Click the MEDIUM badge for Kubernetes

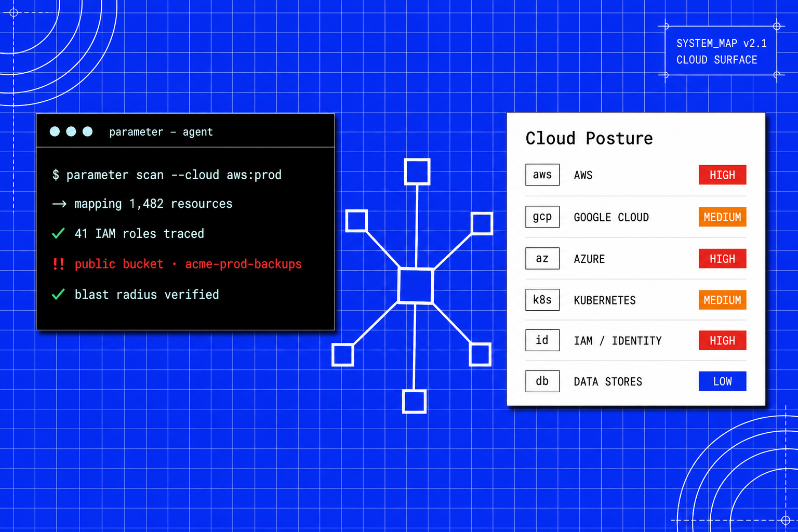pos(722,300)
